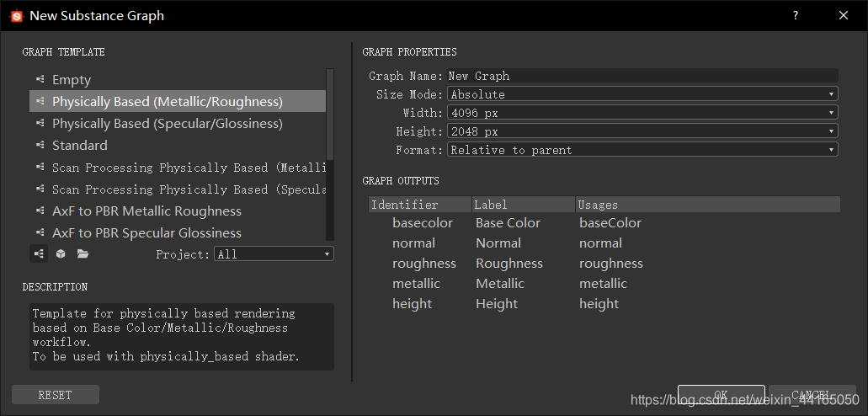Click the Base Color label cell
Image resolution: width=868 pixels, height=416 pixels.
(509, 222)
